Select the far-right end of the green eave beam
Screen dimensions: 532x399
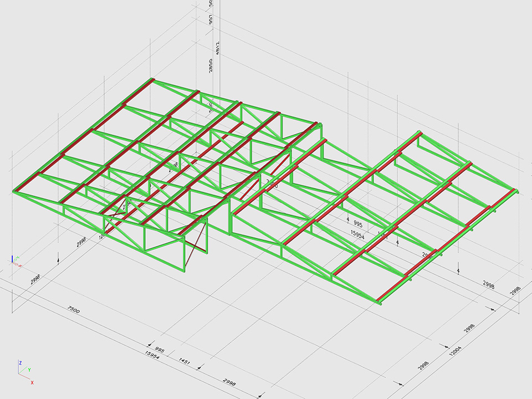point(516,191)
